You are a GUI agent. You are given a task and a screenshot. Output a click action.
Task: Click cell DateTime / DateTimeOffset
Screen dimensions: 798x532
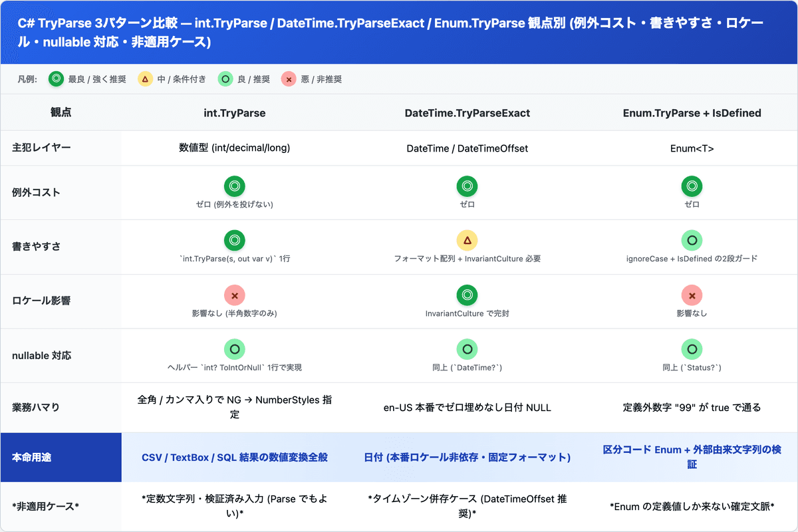point(467,148)
